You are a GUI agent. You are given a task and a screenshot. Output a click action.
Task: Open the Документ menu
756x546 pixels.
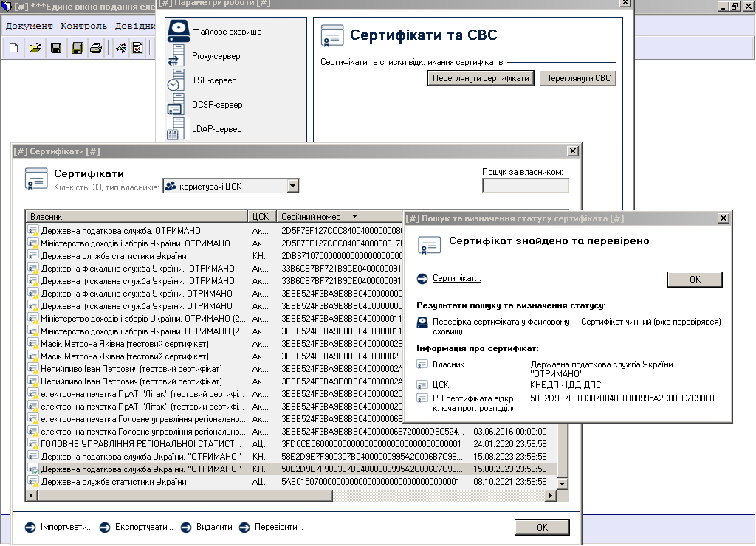30,26
